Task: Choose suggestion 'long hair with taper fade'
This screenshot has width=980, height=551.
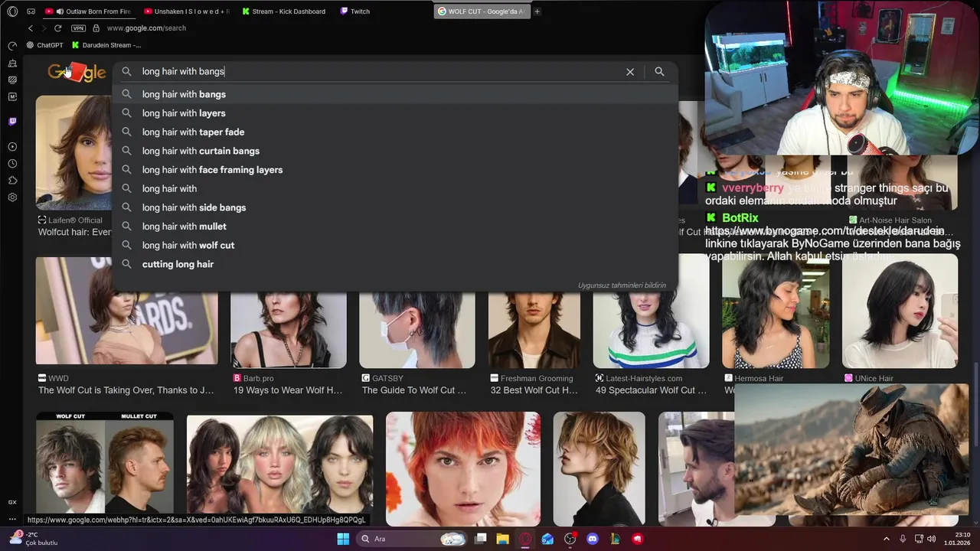Action: 395,132
